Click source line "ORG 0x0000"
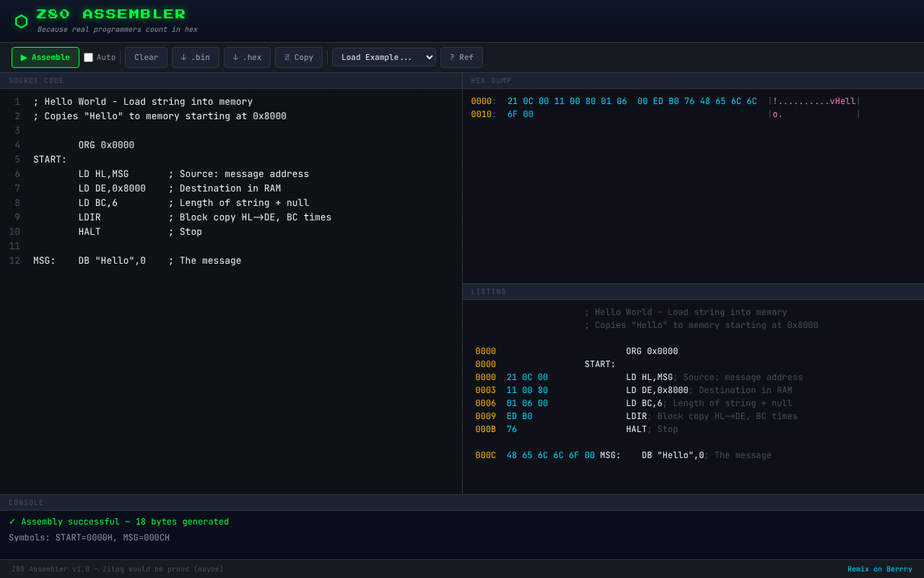 pyautogui.click(x=106, y=145)
